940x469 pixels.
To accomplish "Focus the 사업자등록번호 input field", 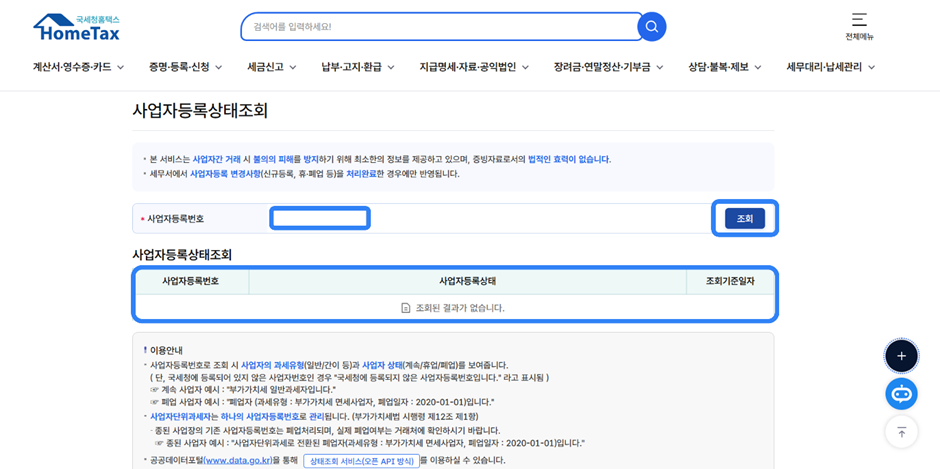I will click(x=320, y=218).
